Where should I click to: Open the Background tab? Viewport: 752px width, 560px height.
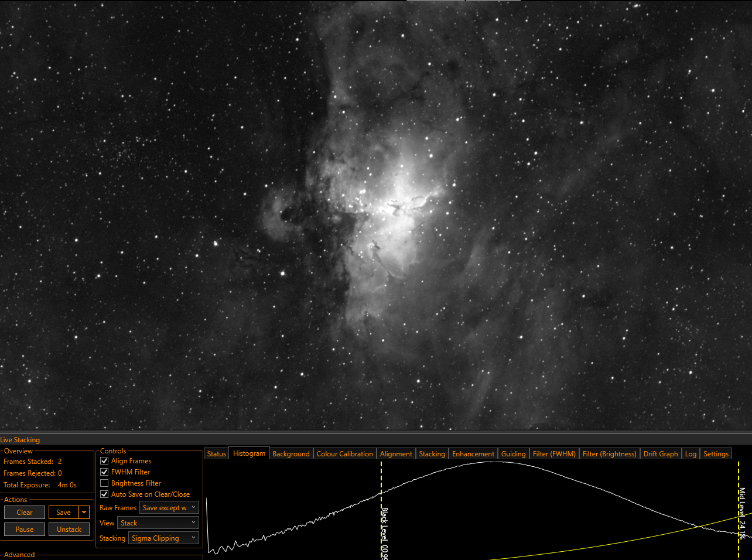pyautogui.click(x=291, y=454)
